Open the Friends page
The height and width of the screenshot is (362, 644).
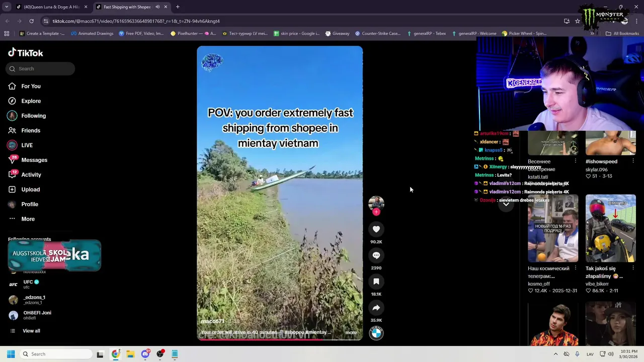(31, 131)
